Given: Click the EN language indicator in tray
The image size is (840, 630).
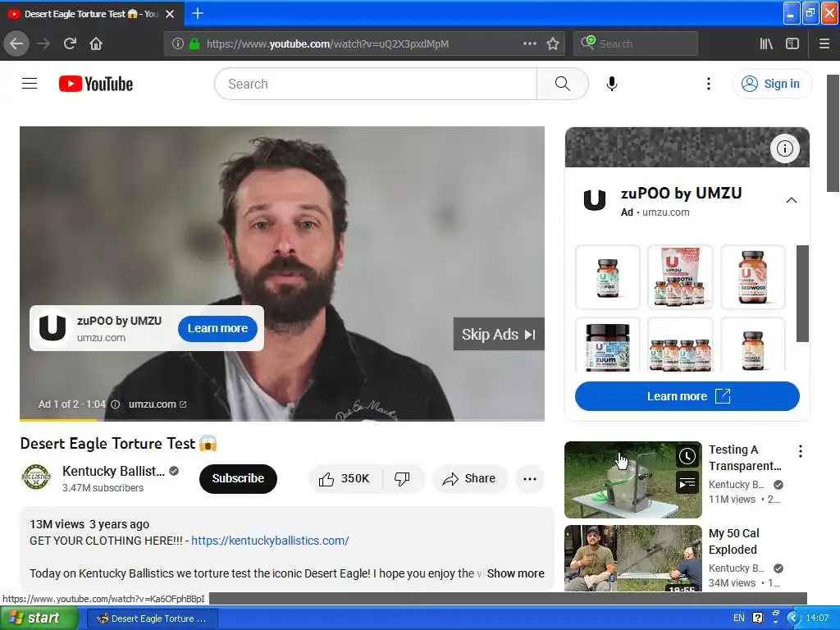Looking at the screenshot, I should coord(739,619).
